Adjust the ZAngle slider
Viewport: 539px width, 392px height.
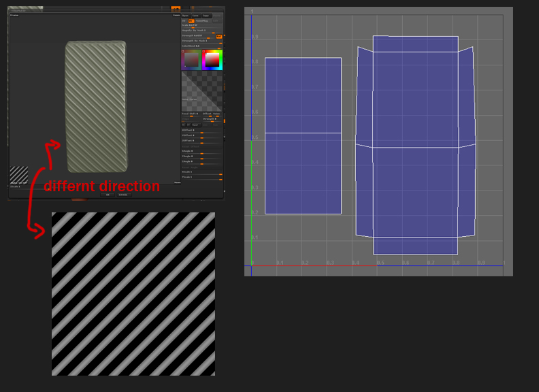201,163
